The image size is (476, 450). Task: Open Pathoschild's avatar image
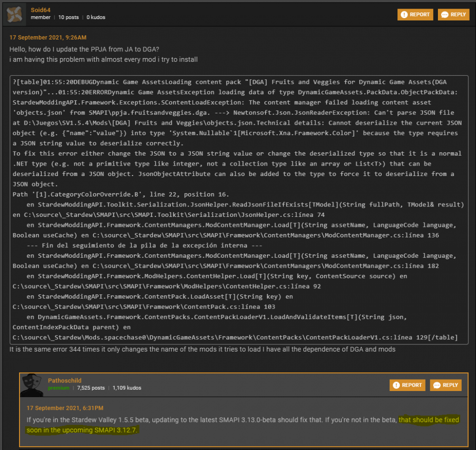(x=31, y=384)
